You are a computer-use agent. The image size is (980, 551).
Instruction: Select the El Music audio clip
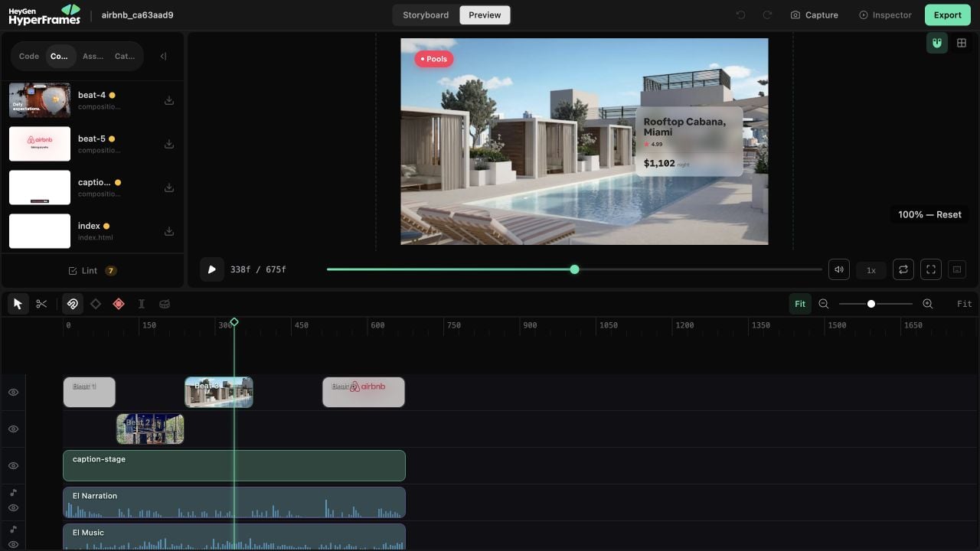(234, 536)
